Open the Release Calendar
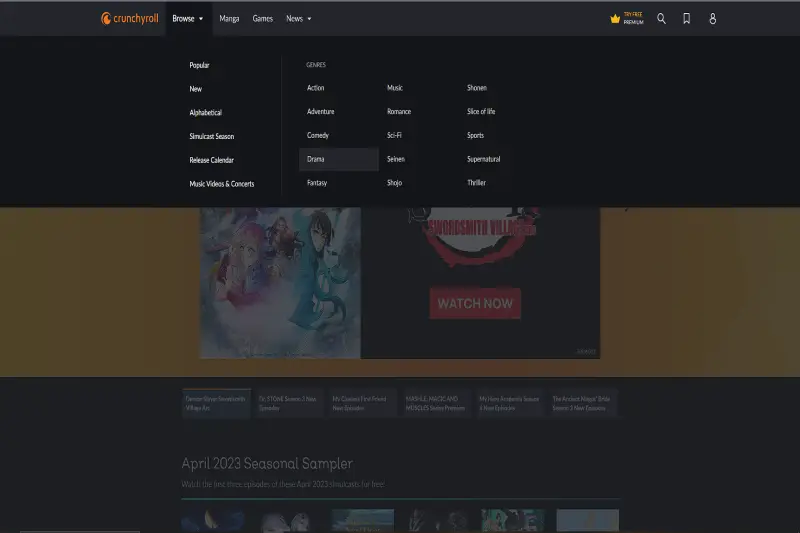The width and height of the screenshot is (800, 533). pos(211,160)
